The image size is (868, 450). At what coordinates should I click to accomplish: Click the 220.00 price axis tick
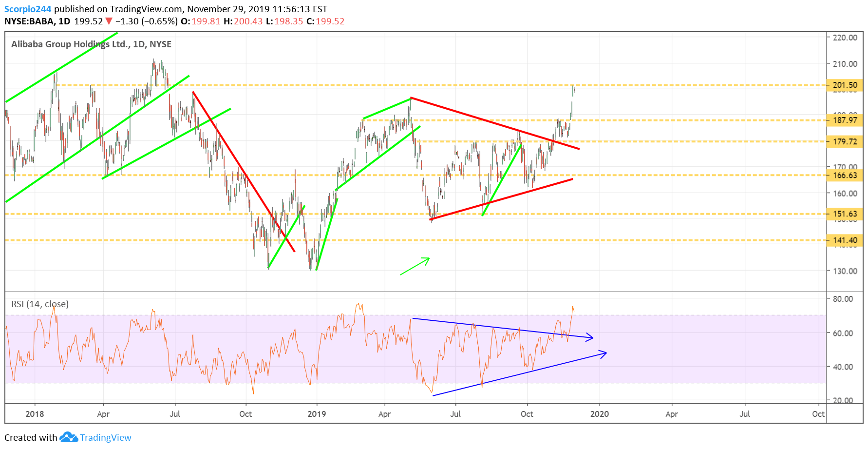845,38
